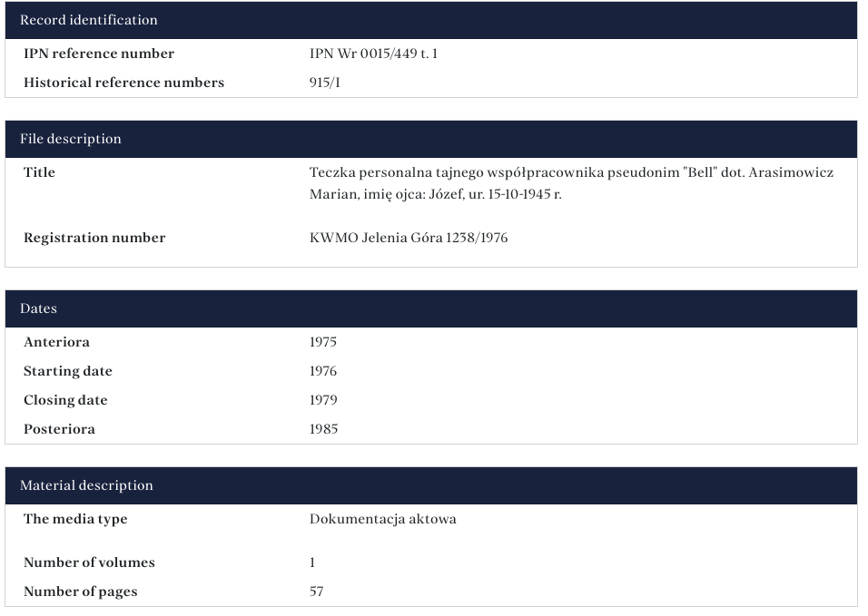Select the KWMO Jelenia Góra 1238/1976 value
This screenshot has height=616, width=868.
(x=409, y=238)
